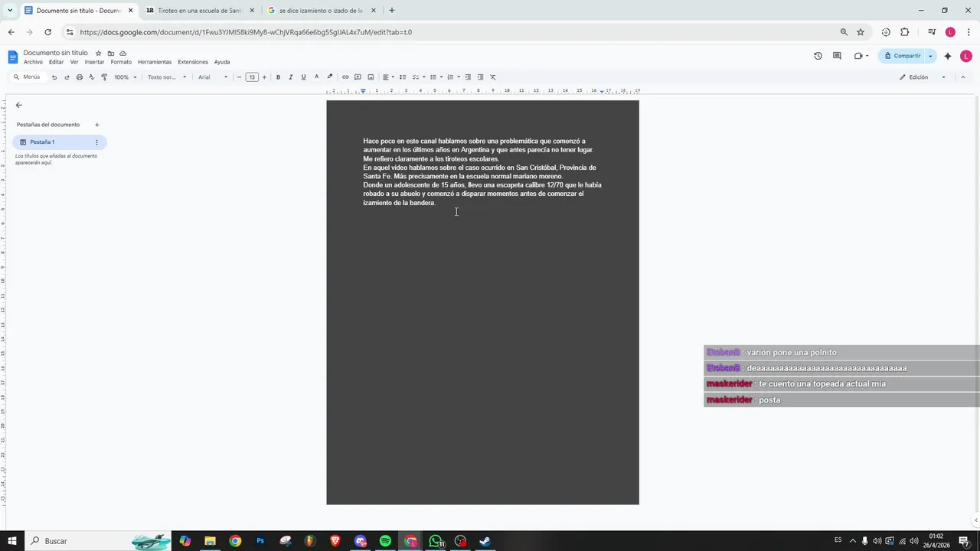Expand the checklist options arrow
Screen dimensions: 980x551
(423, 77)
